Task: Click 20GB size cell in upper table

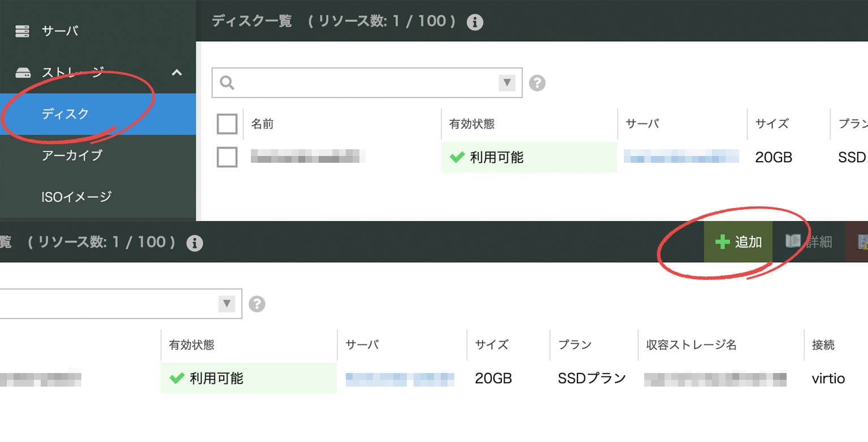Action: click(774, 158)
